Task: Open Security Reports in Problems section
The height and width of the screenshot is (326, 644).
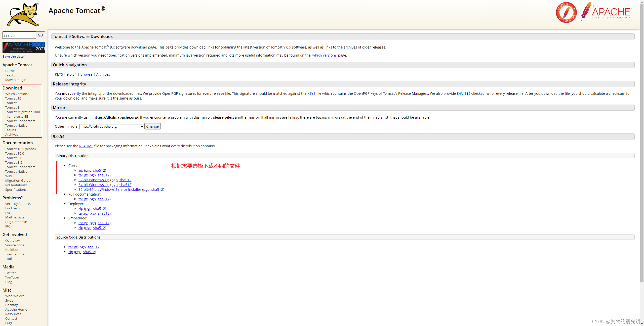Action: coord(18,204)
